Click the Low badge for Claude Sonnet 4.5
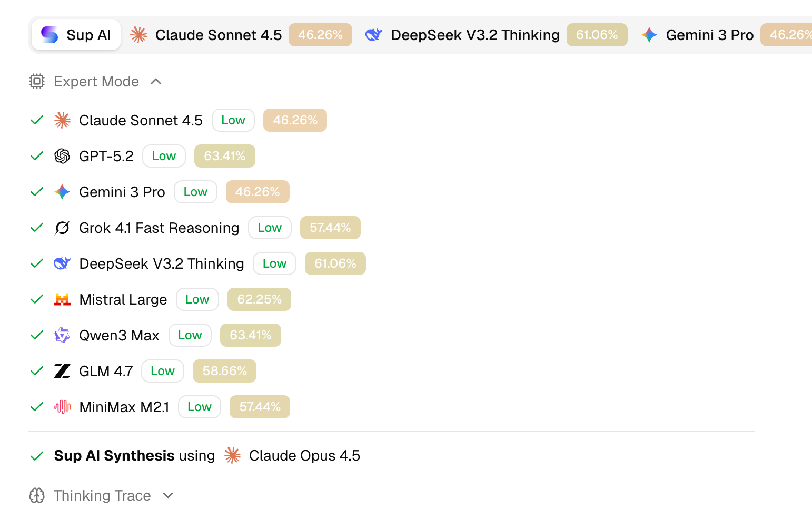The height and width of the screenshot is (508, 812). [x=233, y=120]
